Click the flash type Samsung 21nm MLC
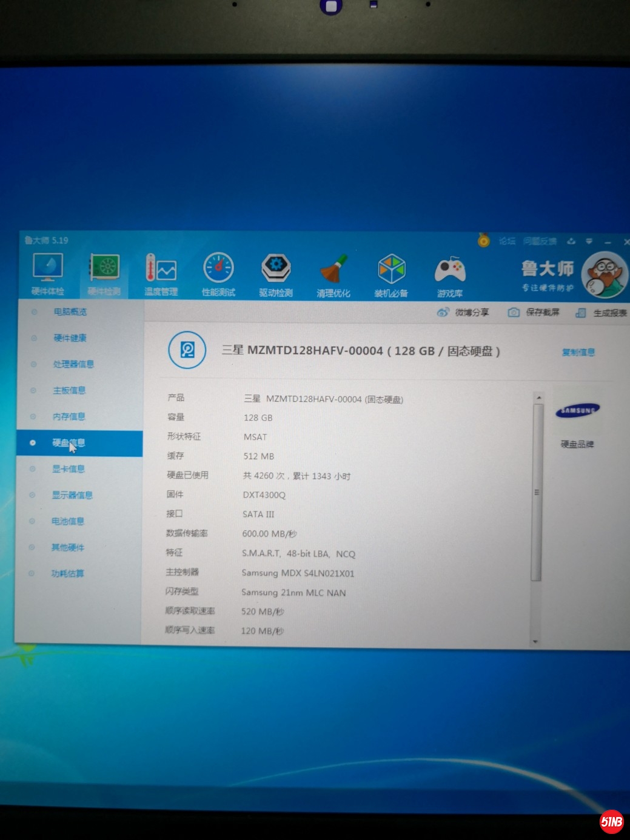Viewport: 630px width, 840px height. pyautogui.click(x=293, y=592)
